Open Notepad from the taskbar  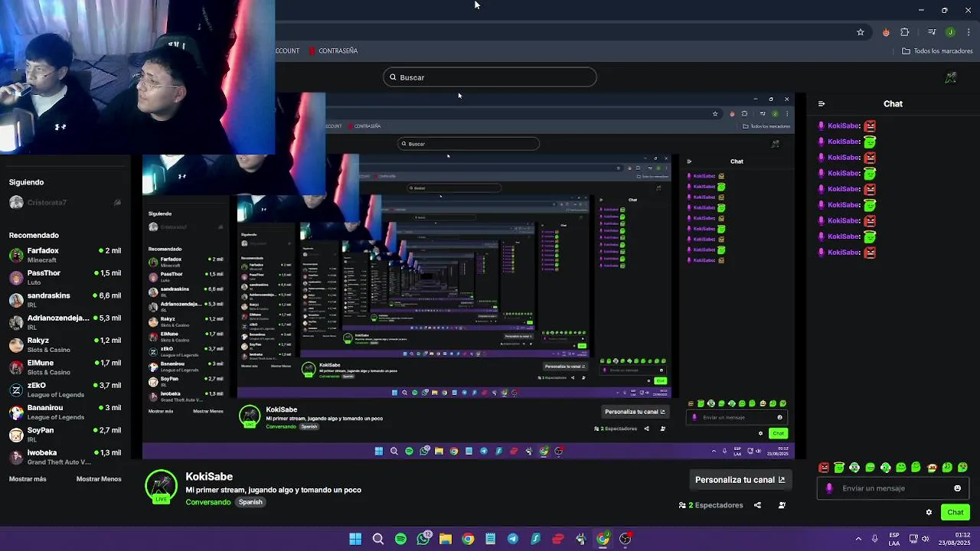point(491,539)
